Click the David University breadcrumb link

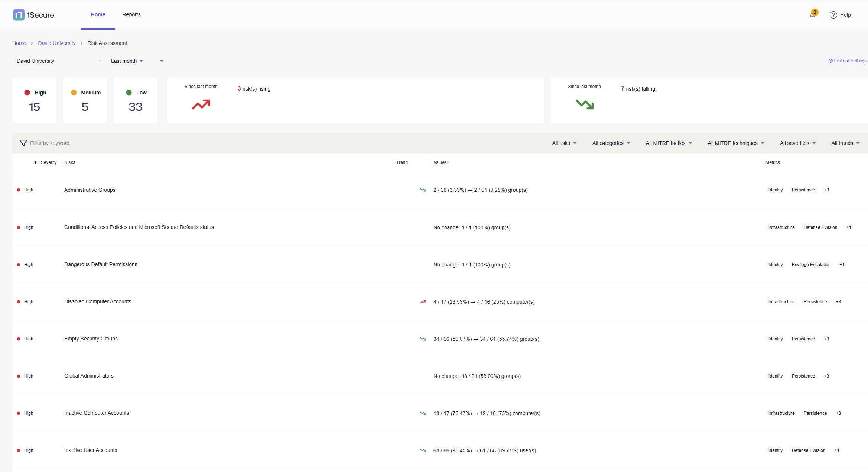pyautogui.click(x=56, y=43)
